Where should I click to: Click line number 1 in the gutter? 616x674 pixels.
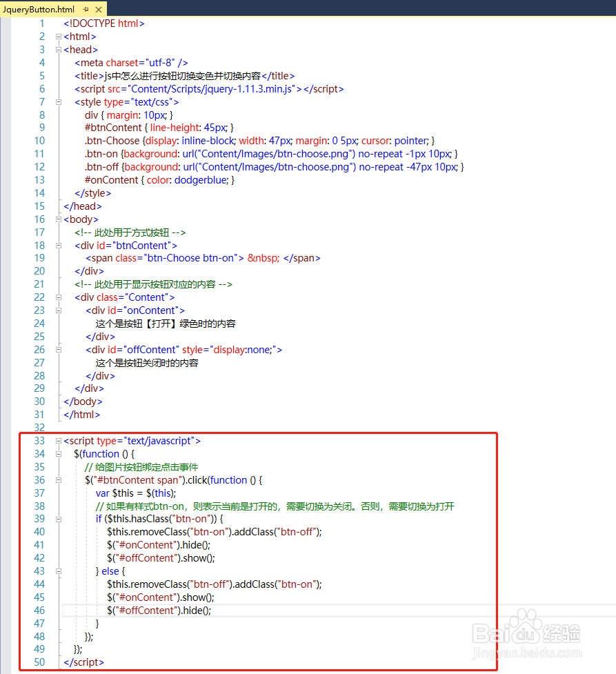click(41, 23)
